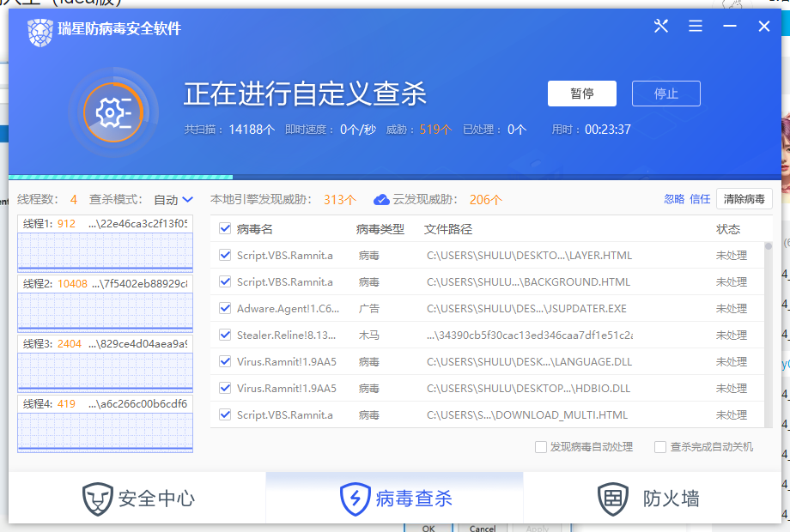
Task: Click the firewall shield icon
Action: click(613, 499)
